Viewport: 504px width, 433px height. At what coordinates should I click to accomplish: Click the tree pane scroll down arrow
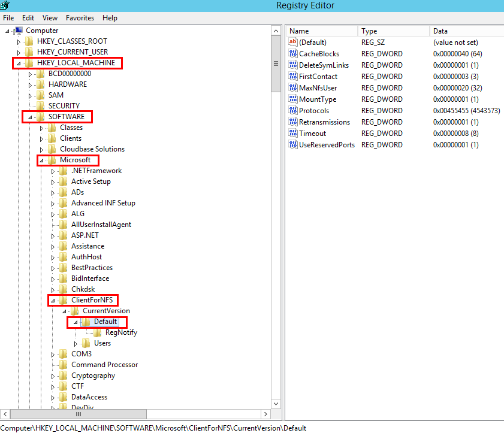point(276,404)
